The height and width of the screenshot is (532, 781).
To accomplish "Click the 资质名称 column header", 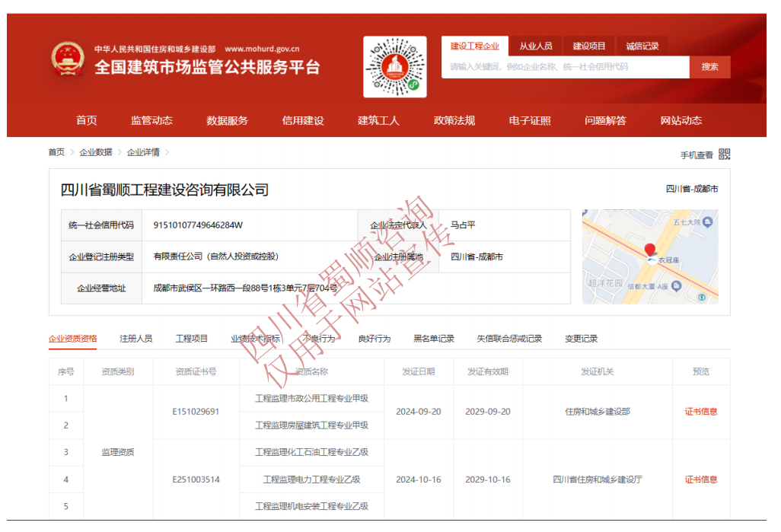I will click(x=312, y=371).
